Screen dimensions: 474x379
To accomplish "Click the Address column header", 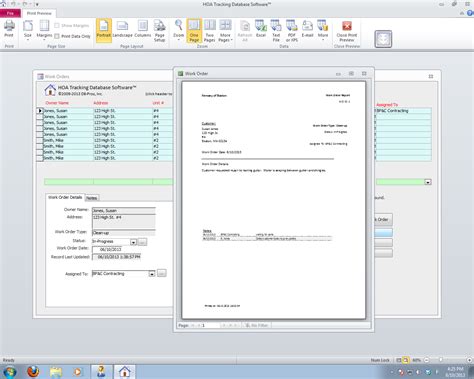I will (x=101, y=103).
